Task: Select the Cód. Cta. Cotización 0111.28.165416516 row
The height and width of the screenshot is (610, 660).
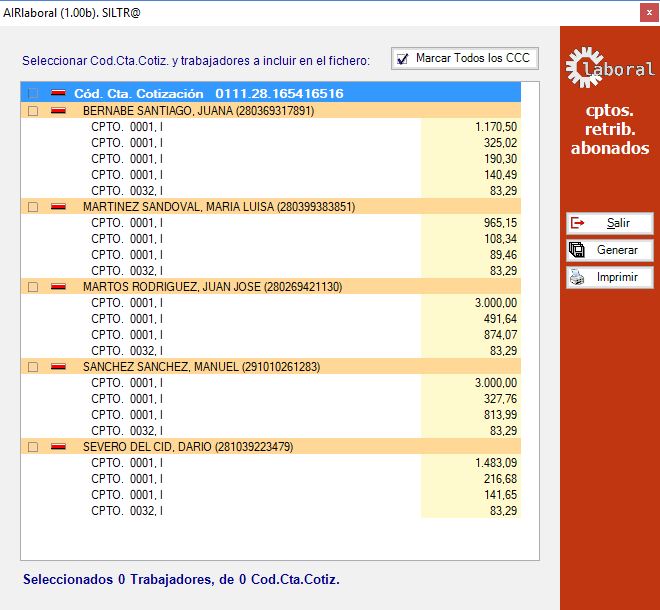Action: click(271, 93)
